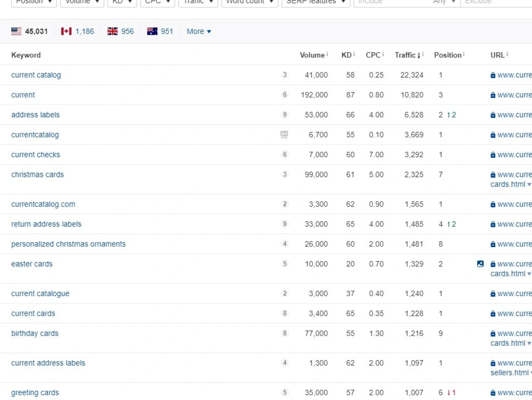Click the CPC column info icon
The image size is (532, 400).
(383, 54)
